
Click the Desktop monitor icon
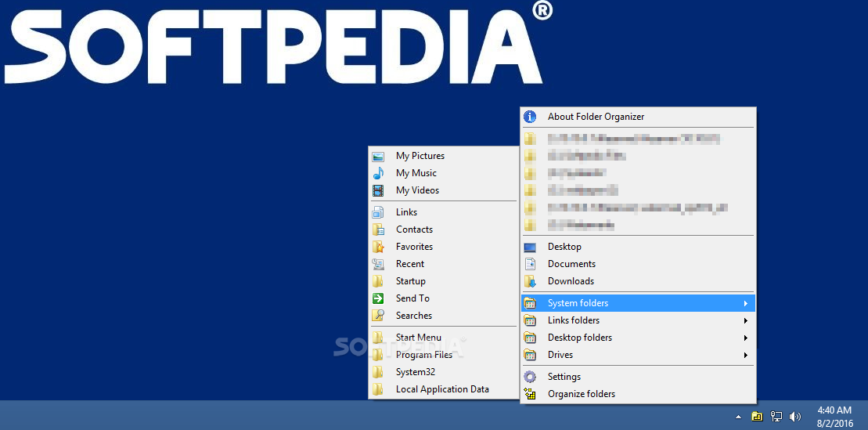530,248
